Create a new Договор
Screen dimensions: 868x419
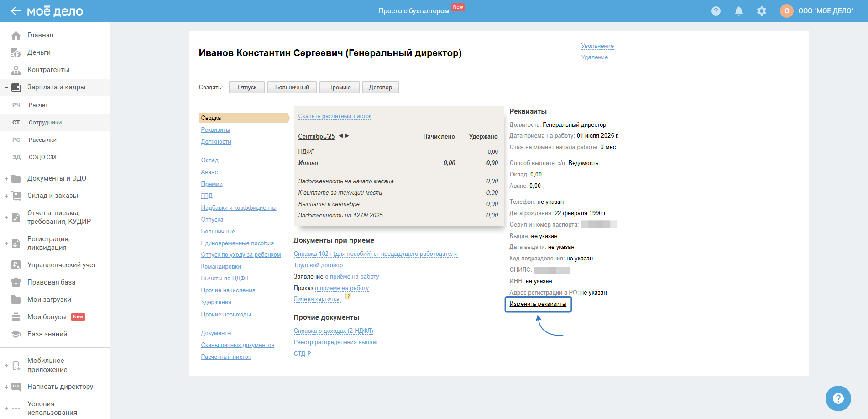tap(381, 87)
